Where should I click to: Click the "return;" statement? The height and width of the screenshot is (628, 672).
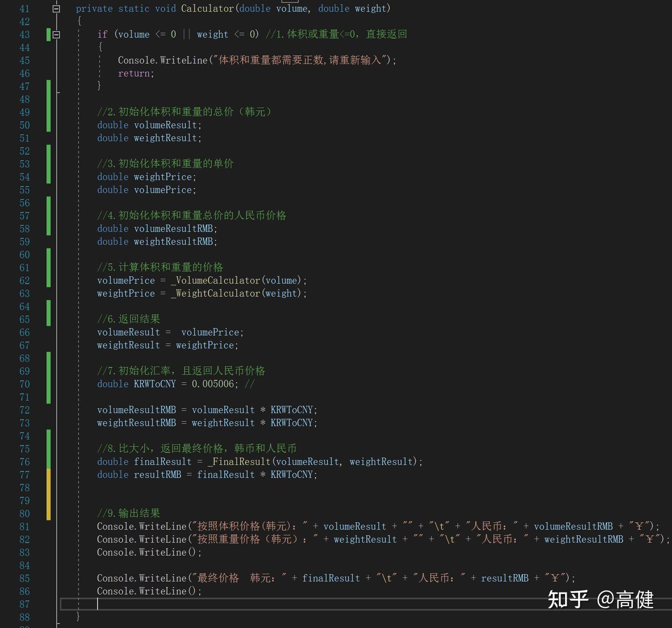(x=136, y=73)
